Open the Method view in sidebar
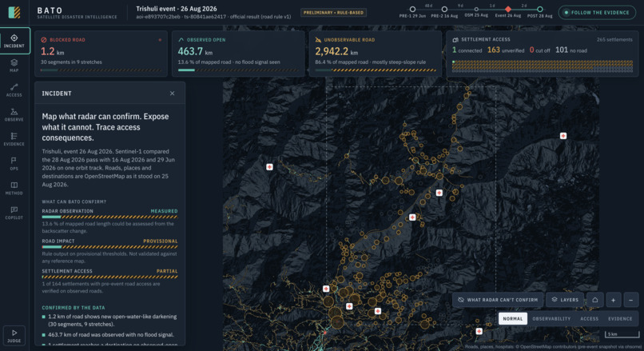Screen dimensions: 644x351 (14, 188)
